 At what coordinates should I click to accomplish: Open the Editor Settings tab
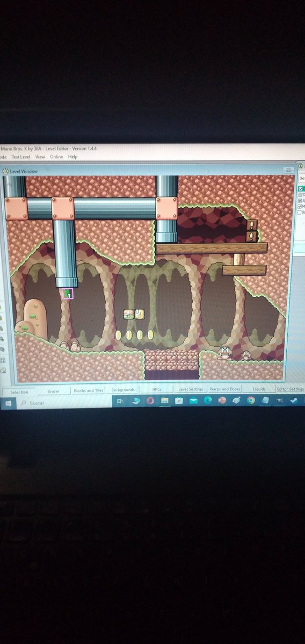pyautogui.click(x=291, y=389)
